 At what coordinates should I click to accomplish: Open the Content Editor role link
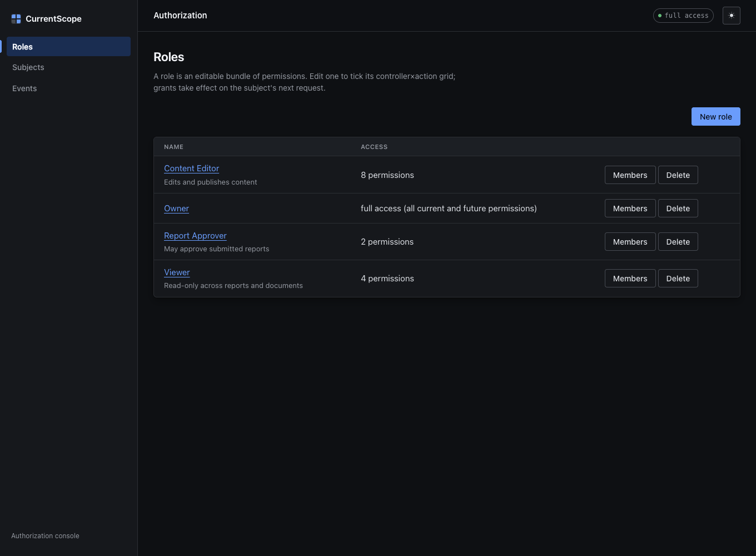point(191,168)
